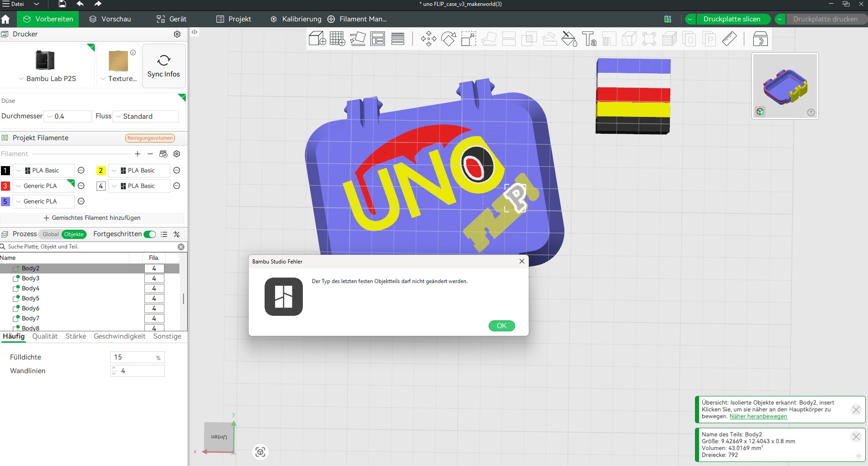Click the red filament 3 color swatch

pyautogui.click(x=5, y=186)
